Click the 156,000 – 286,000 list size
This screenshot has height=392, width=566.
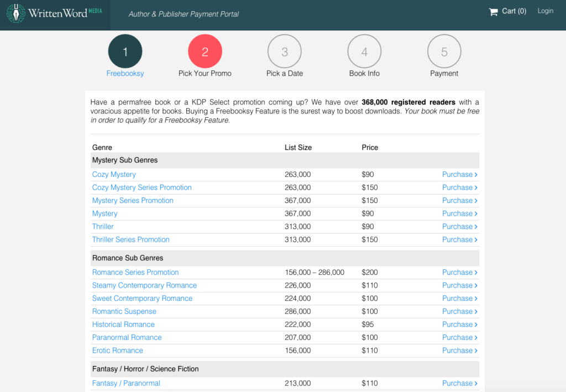click(315, 272)
